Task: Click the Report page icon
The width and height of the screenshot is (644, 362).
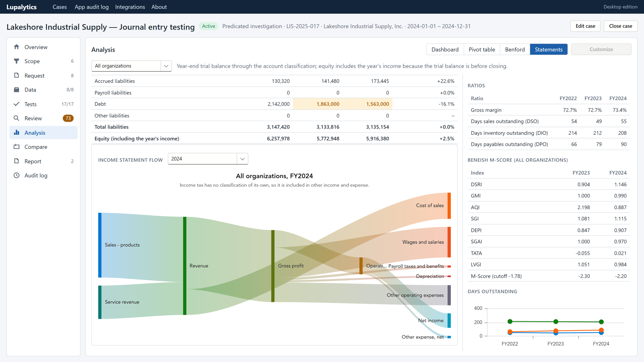Action: pyautogui.click(x=17, y=161)
